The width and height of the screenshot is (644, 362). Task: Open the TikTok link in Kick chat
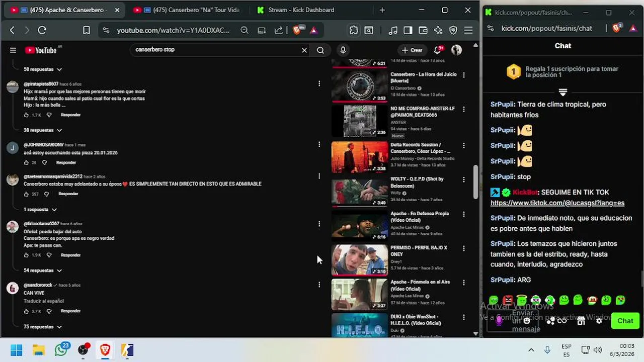[557, 203]
